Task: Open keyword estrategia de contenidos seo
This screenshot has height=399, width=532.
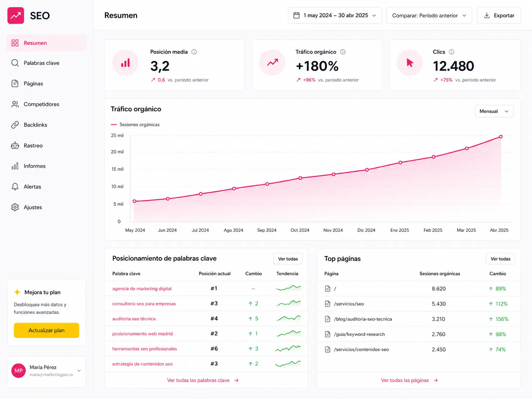Action: click(143, 364)
